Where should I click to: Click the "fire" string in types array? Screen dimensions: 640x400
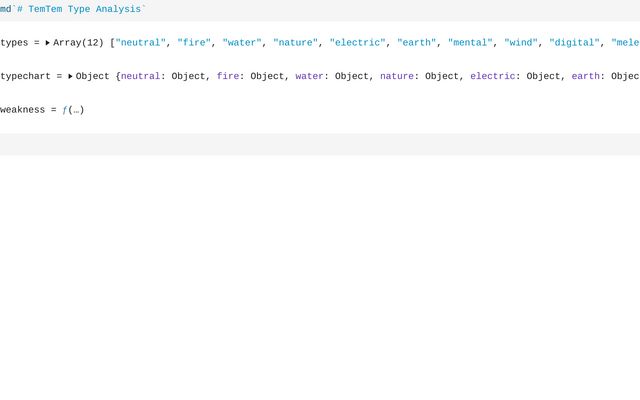click(194, 43)
